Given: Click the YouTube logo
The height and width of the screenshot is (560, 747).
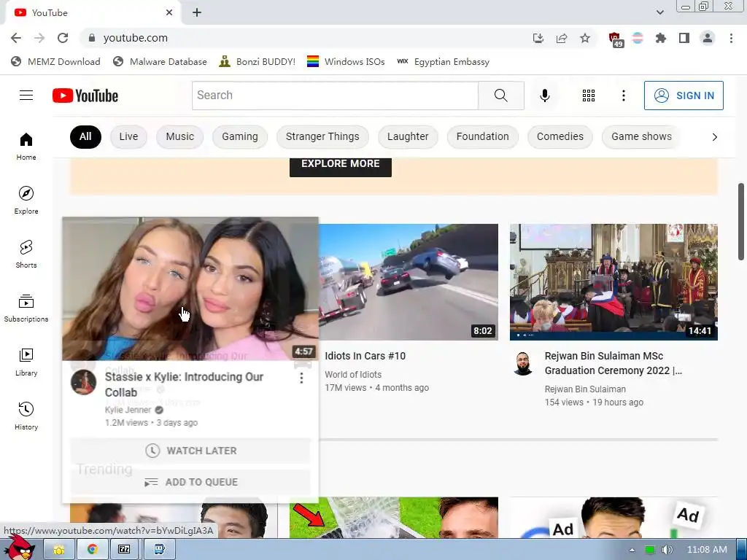Looking at the screenshot, I should point(85,96).
